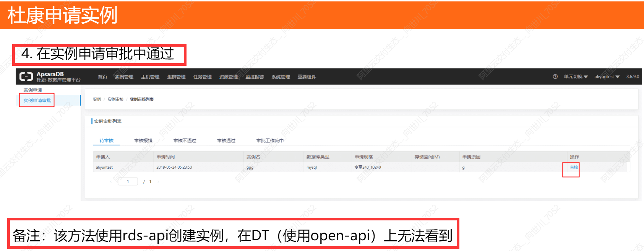
Task: Click the 3.6.9.0 version label
Action: (633, 77)
